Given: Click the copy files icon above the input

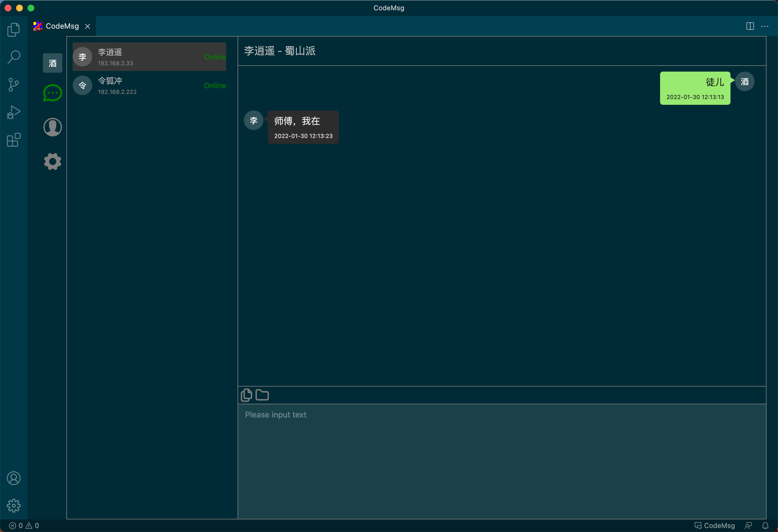Looking at the screenshot, I should pyautogui.click(x=246, y=395).
